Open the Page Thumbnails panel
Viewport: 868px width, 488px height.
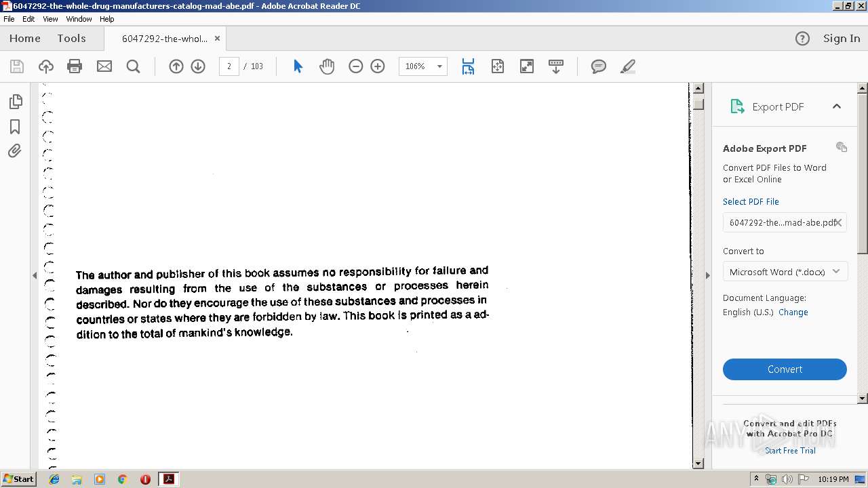coord(15,102)
